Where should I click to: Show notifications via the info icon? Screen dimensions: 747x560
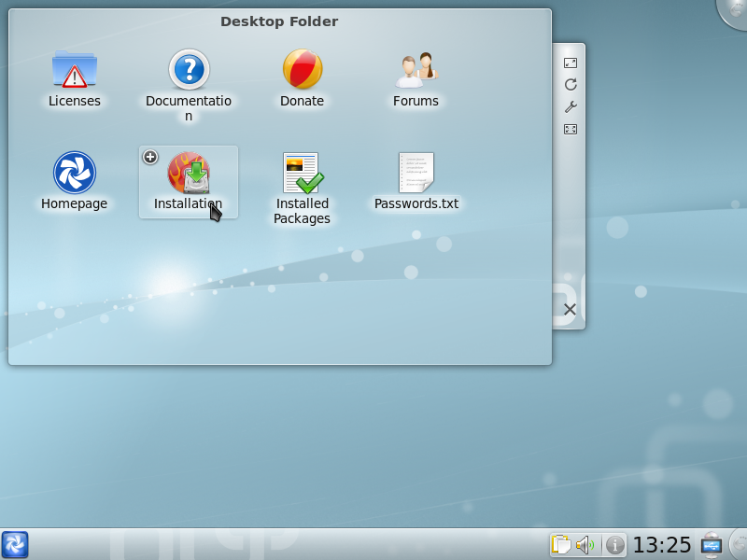[615, 544]
